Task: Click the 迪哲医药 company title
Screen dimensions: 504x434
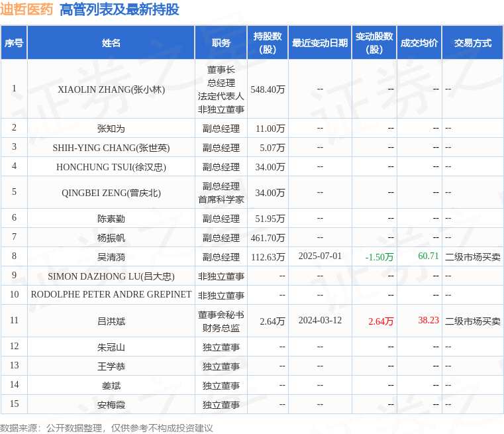Action: click(x=26, y=9)
